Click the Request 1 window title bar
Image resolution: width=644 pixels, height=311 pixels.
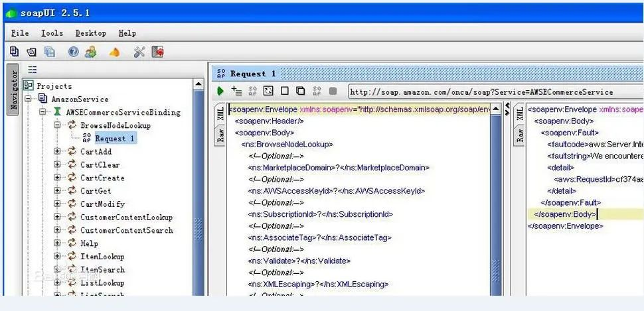[428, 74]
